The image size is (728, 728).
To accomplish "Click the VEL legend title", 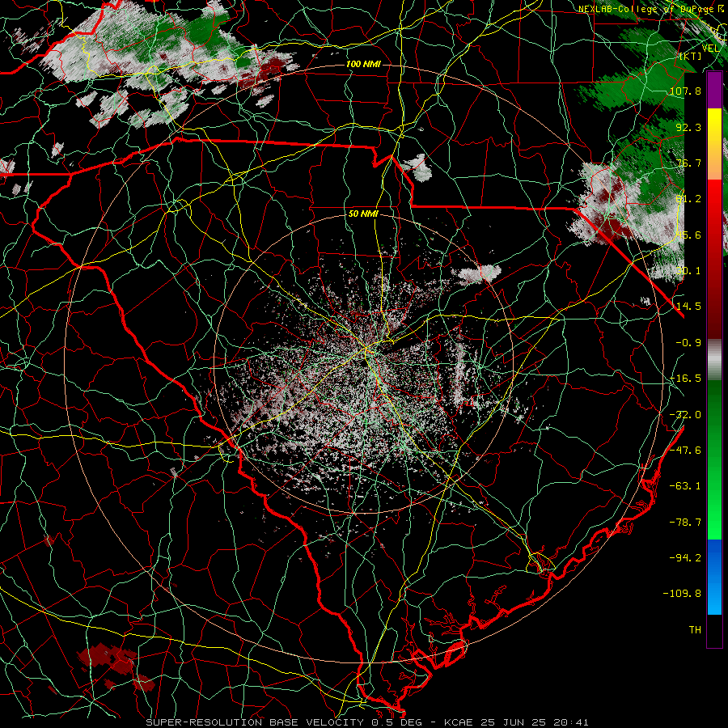I will click(710, 49).
